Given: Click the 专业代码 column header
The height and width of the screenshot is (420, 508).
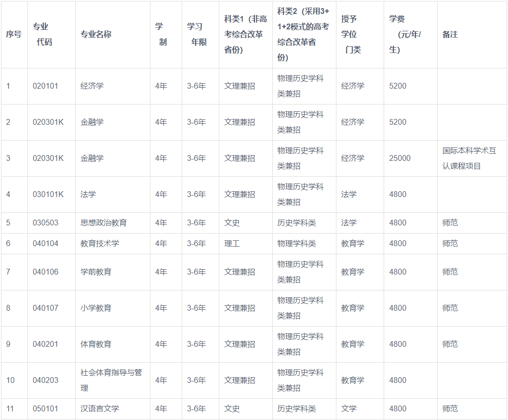Looking at the screenshot, I should (42, 34).
